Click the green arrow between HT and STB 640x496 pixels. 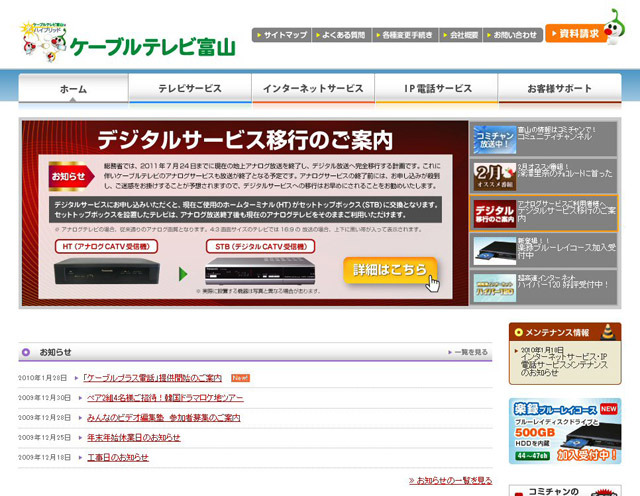point(183,274)
